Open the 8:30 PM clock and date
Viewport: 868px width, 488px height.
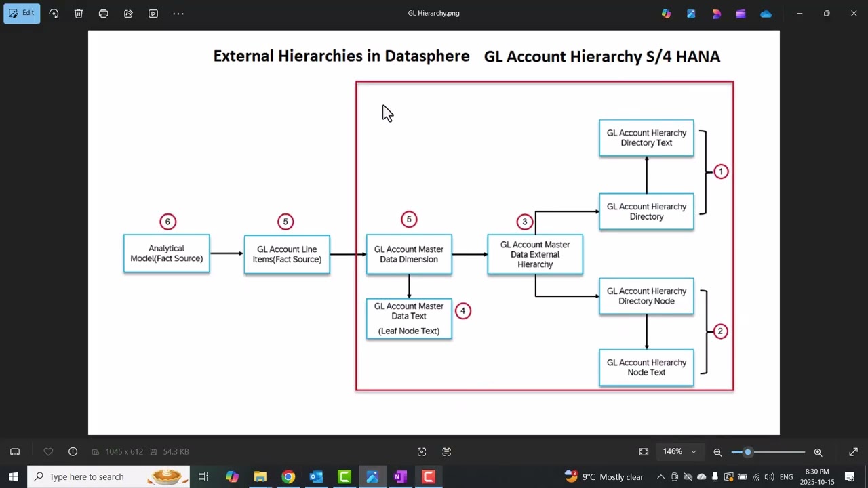[x=817, y=476]
